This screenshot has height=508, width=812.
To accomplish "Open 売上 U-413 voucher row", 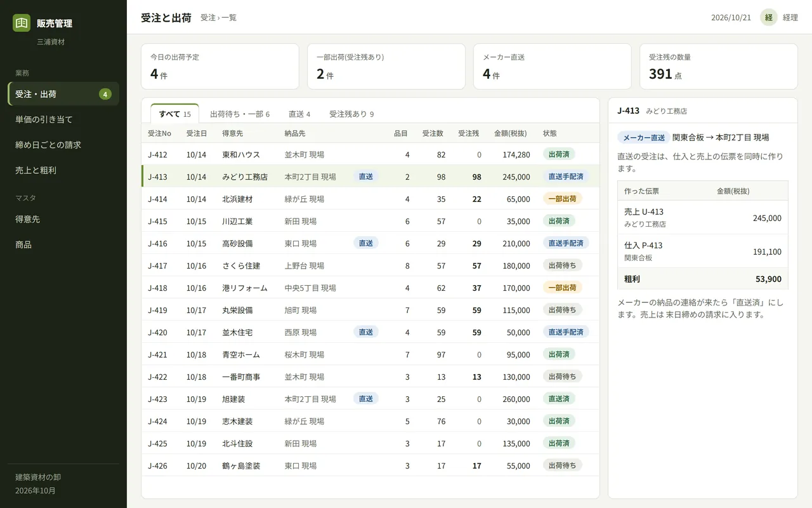I will click(703, 217).
